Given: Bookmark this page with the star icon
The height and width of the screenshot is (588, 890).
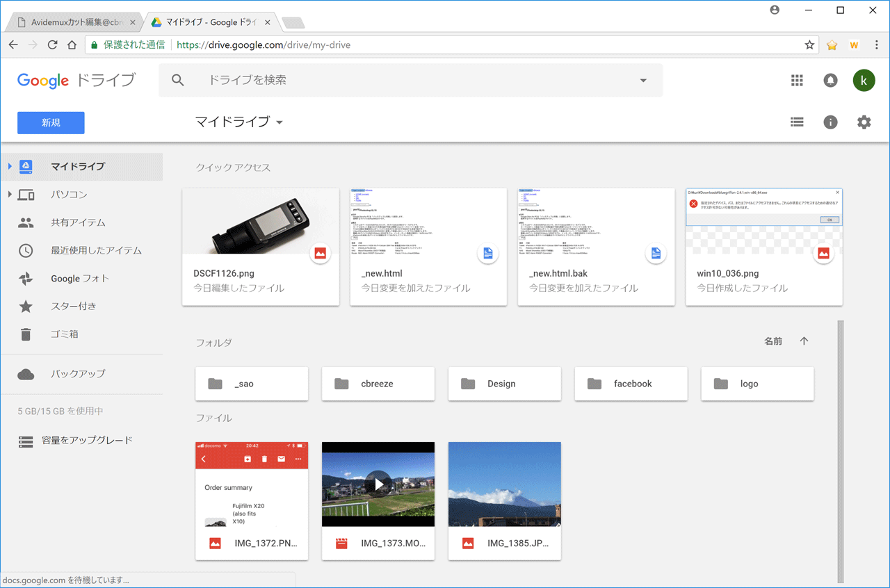Looking at the screenshot, I should [809, 45].
